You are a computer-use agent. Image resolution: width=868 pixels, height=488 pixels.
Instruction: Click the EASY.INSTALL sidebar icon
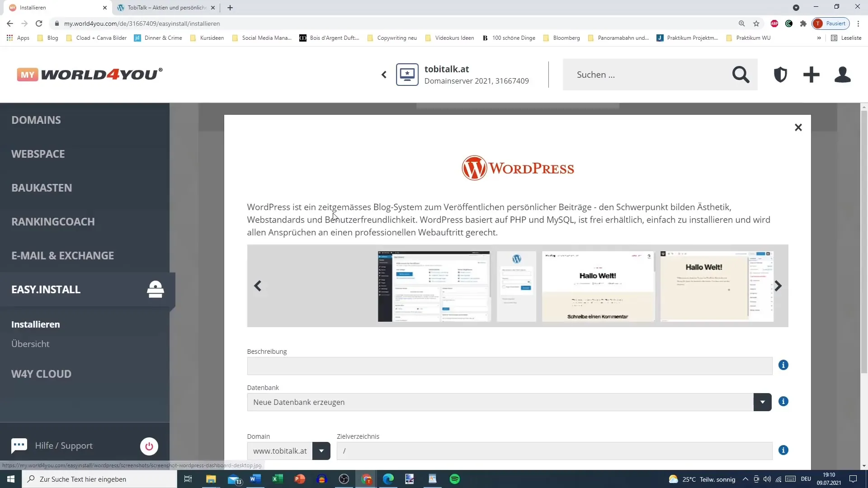pyautogui.click(x=155, y=289)
